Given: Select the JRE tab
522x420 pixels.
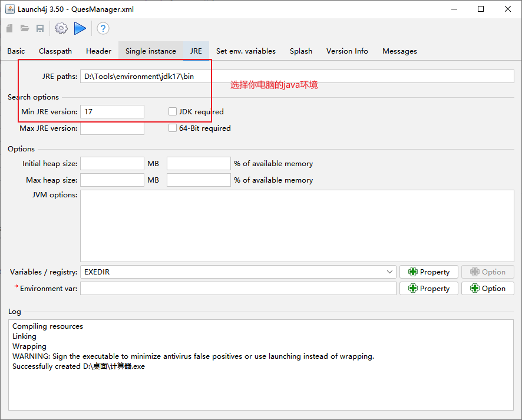Looking at the screenshot, I should (196, 51).
